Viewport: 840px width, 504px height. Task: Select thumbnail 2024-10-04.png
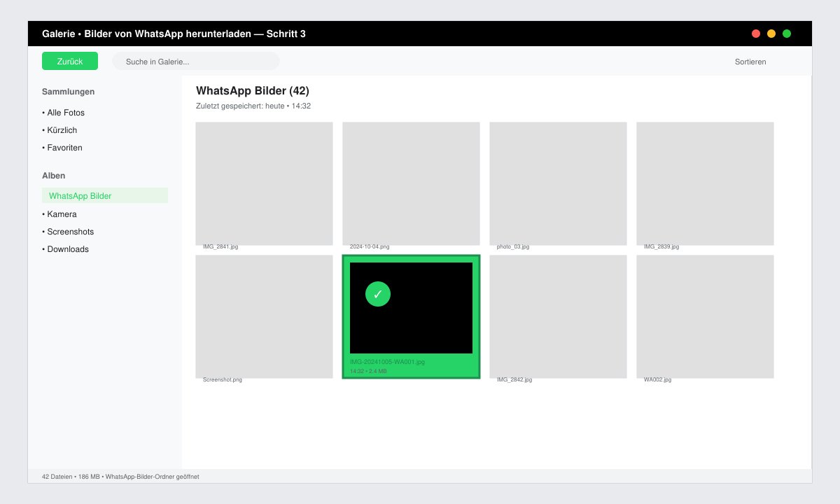(x=411, y=183)
